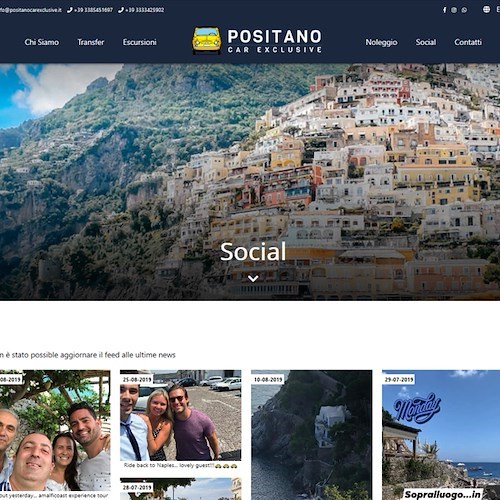500x500 pixels.
Task: Click the phone icon before +39 3385451697
Action: tap(70, 10)
